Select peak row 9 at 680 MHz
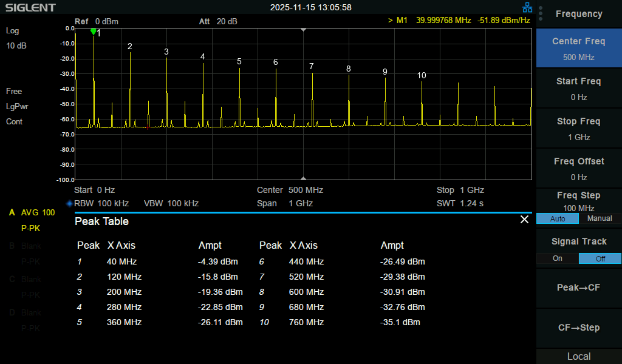This screenshot has height=364, width=622. pyautogui.click(x=342, y=307)
